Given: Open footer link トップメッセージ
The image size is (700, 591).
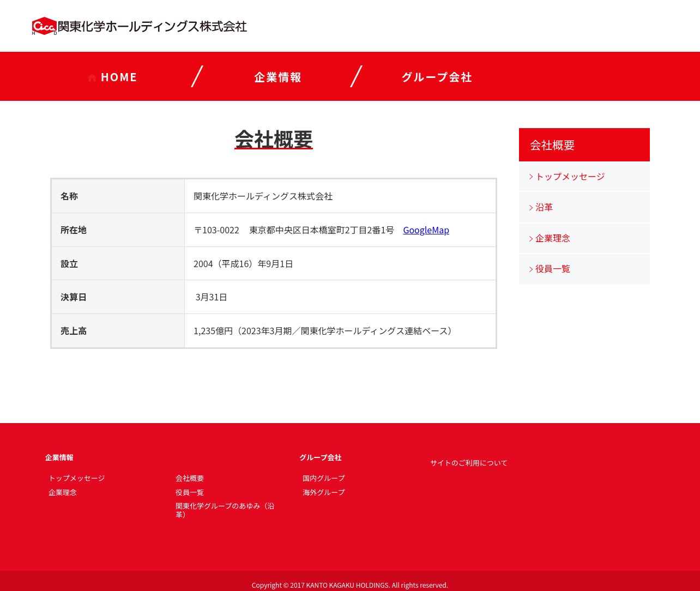Looking at the screenshot, I should 77,478.
